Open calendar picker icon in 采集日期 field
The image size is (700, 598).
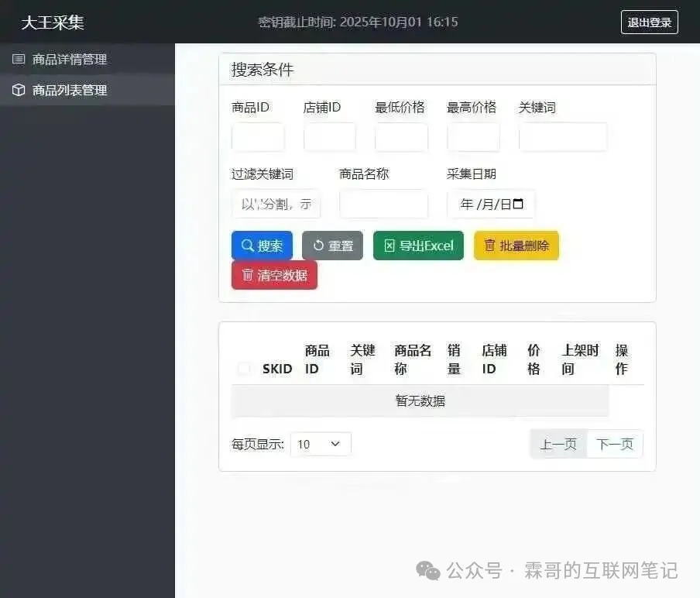coord(518,204)
